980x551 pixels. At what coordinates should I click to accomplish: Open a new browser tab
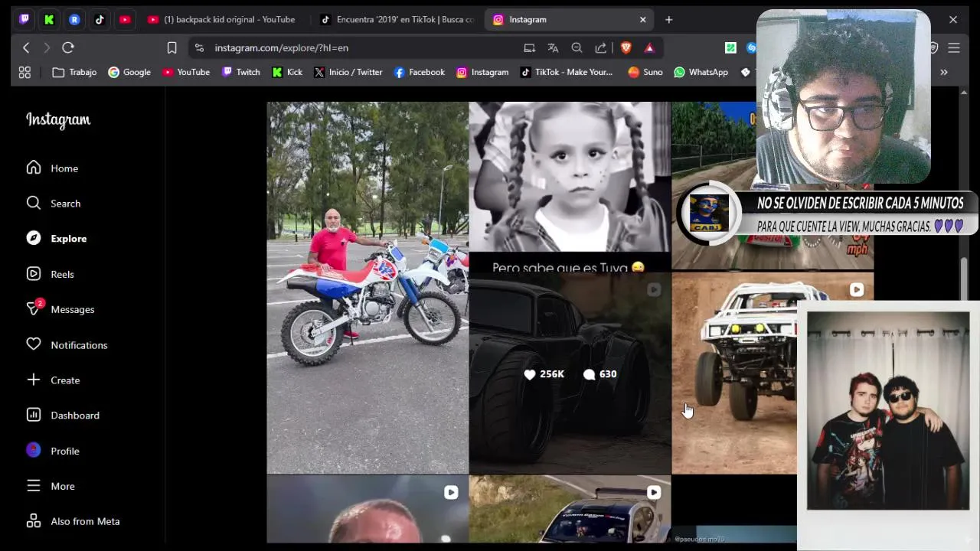pos(668,19)
